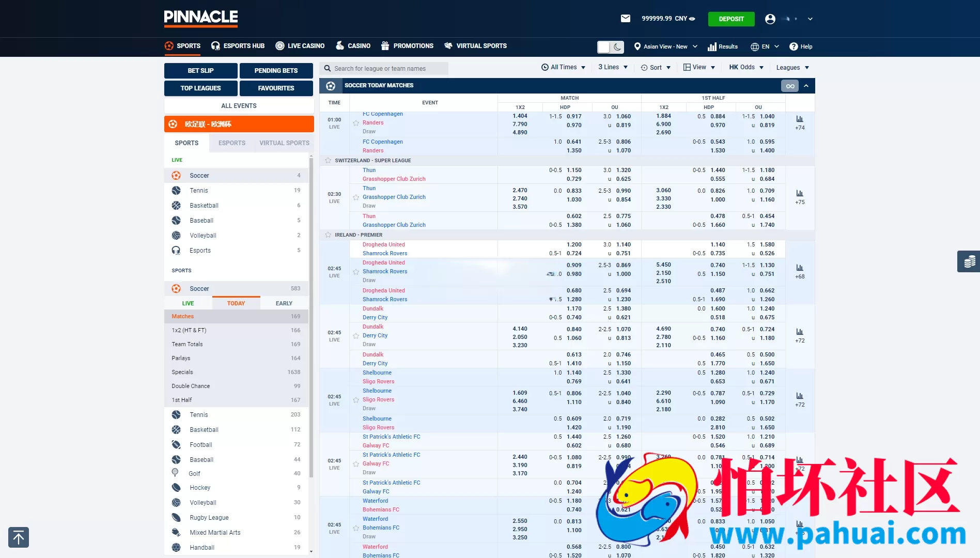
Task: Switch to the LIVE soccer tab
Action: pyautogui.click(x=188, y=303)
